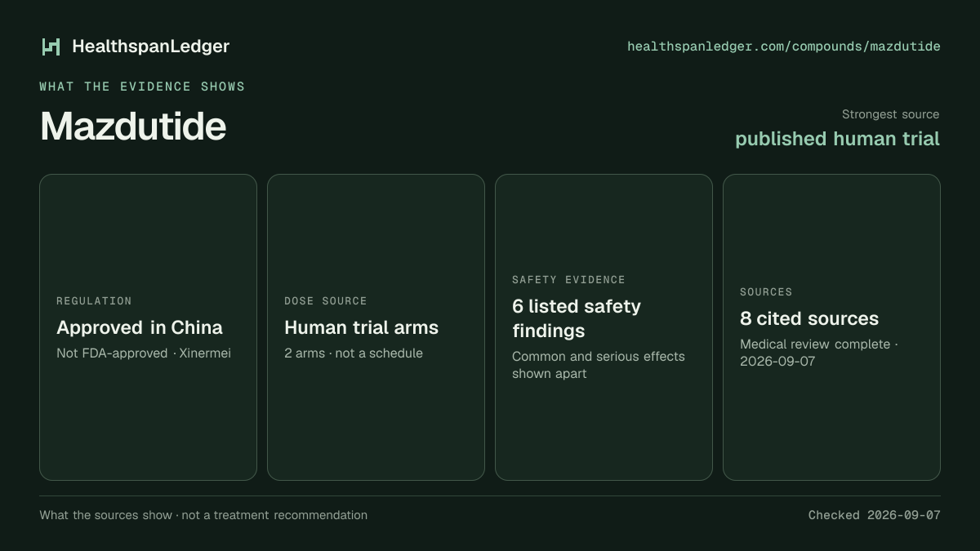This screenshot has height=551, width=980.
Task: Click the REGULATION card label
Action: tap(94, 301)
